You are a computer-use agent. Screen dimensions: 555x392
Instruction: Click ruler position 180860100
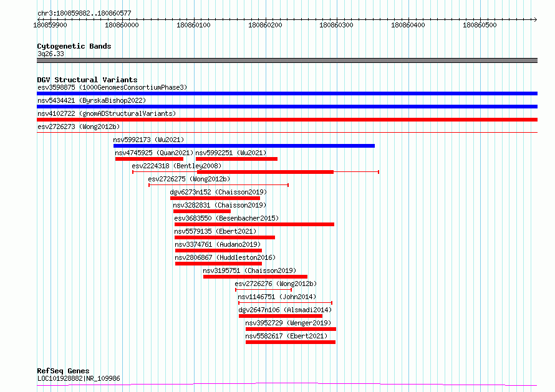coord(193,25)
